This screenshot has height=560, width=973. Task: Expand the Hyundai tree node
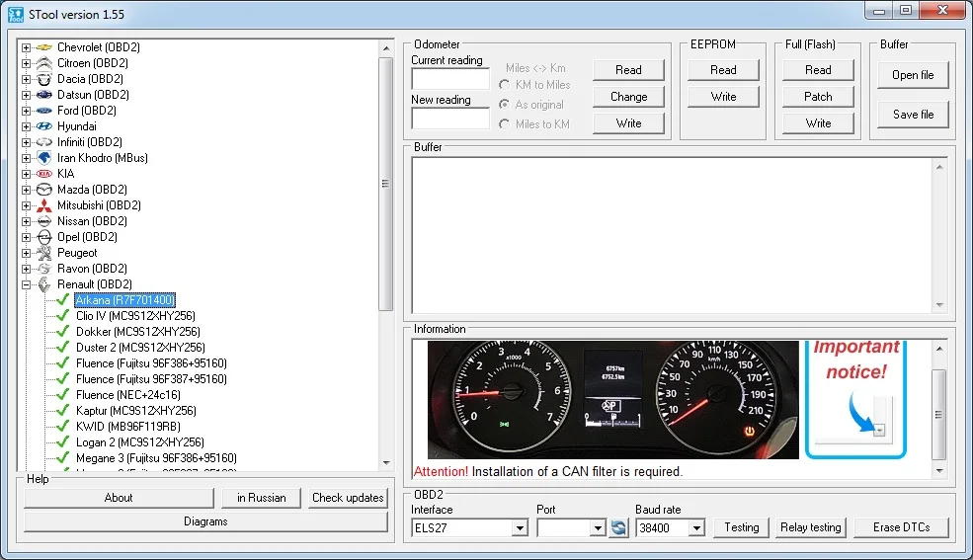coord(27,126)
